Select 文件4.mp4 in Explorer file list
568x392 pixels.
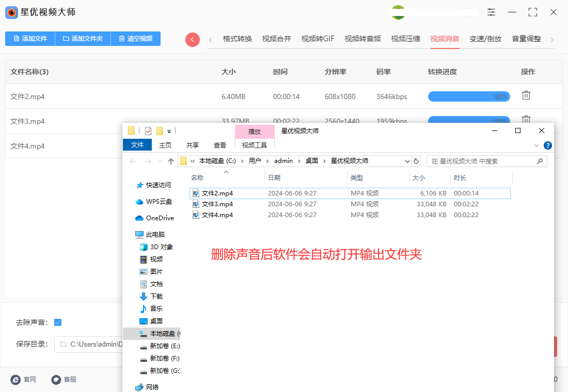(x=350, y=215)
